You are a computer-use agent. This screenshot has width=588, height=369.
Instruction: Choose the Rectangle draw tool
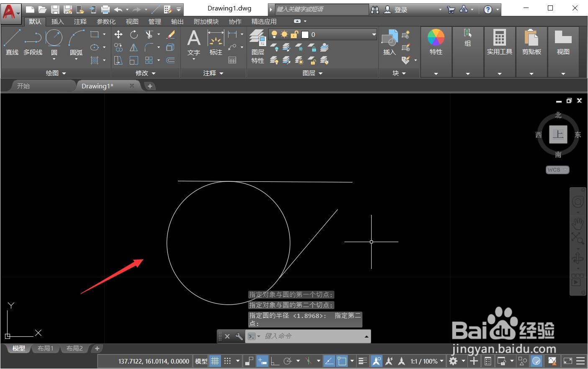click(95, 34)
